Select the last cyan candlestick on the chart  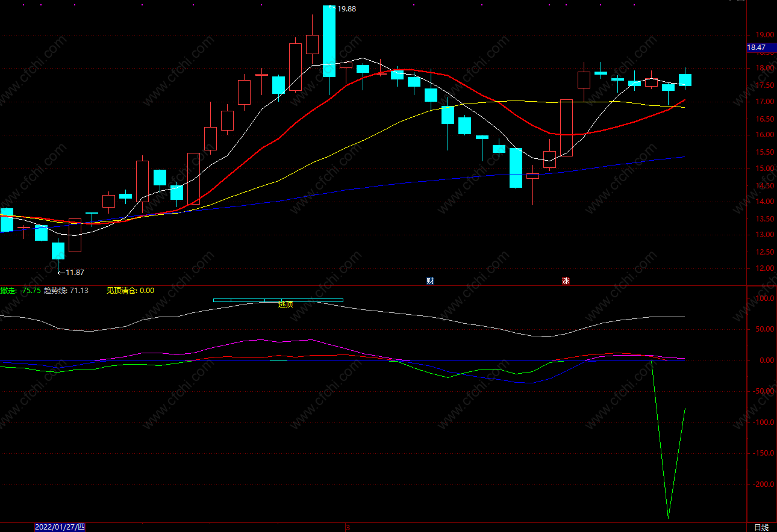pyautogui.click(x=685, y=80)
